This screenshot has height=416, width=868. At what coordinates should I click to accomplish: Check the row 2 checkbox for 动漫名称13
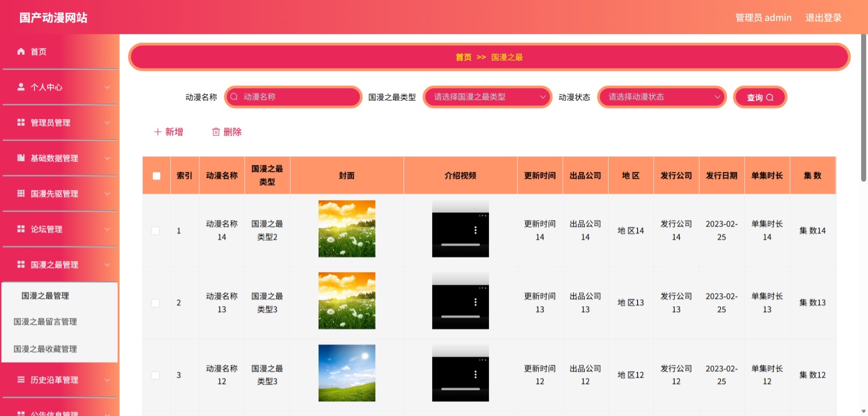coord(156,303)
